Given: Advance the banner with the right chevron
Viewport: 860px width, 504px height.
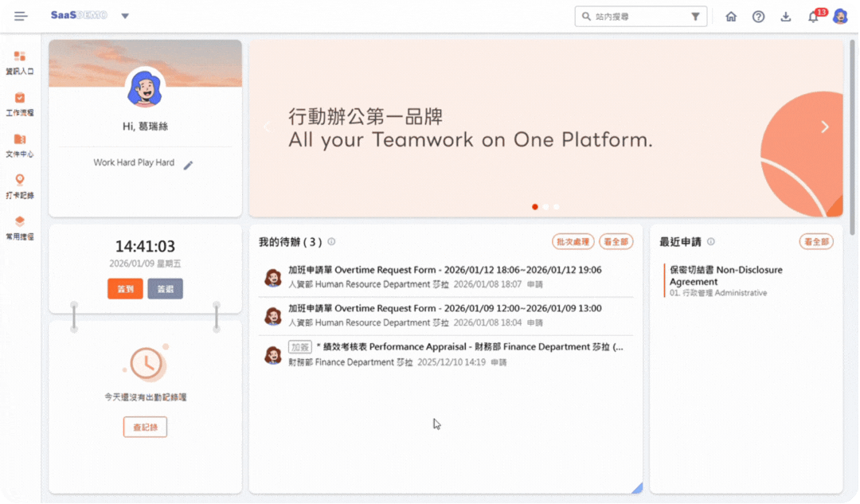Looking at the screenshot, I should (x=825, y=126).
